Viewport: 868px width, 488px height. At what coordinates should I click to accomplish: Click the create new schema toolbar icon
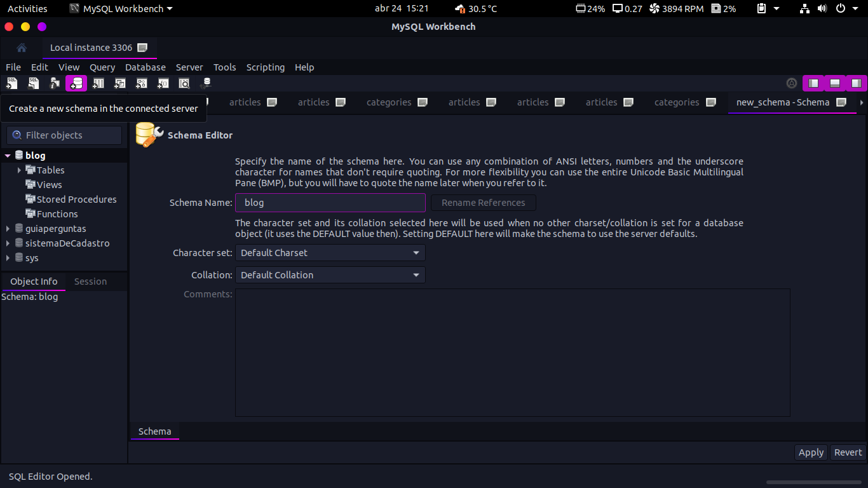tap(76, 83)
